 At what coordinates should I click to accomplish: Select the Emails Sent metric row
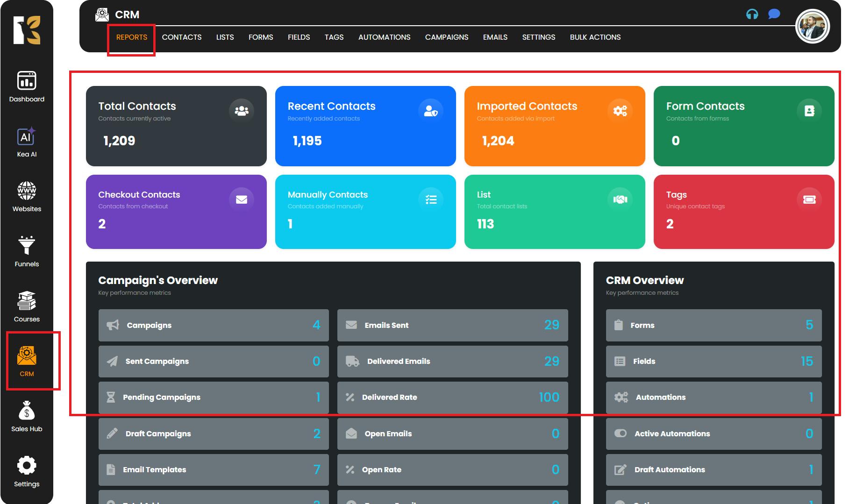[x=452, y=325]
